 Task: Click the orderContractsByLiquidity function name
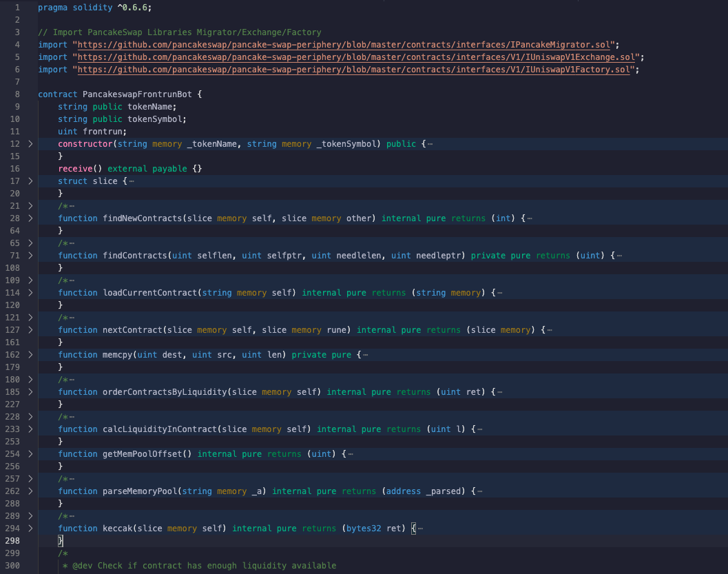(165, 392)
